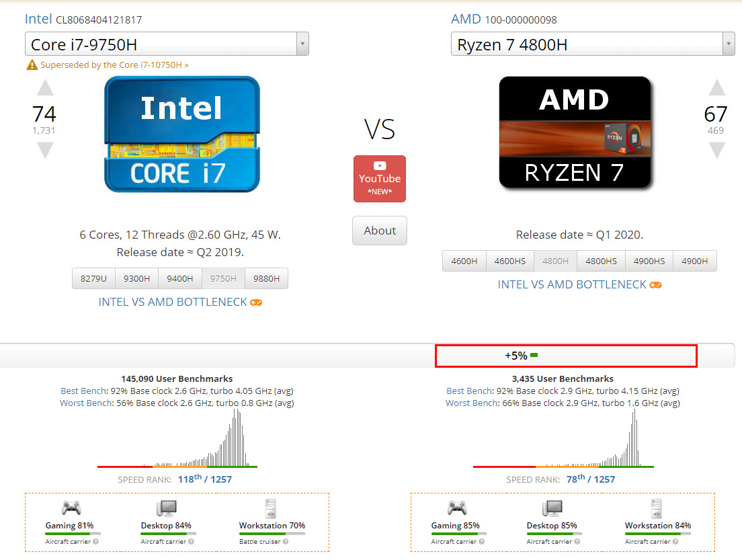The image size is (742, 560).
Task: Open the AMD brand link
Action: tap(466, 19)
